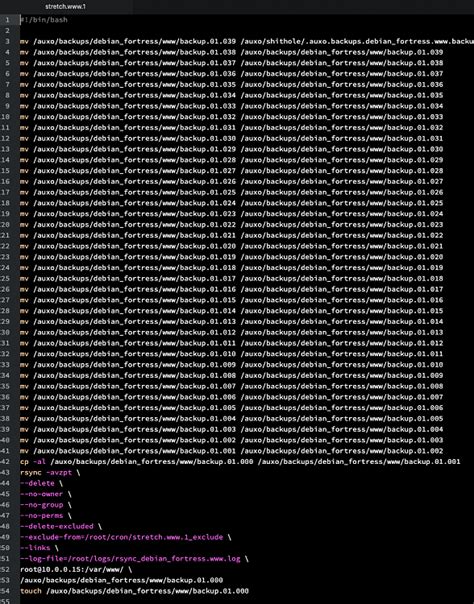Click the --no-group option line

(x=46, y=505)
